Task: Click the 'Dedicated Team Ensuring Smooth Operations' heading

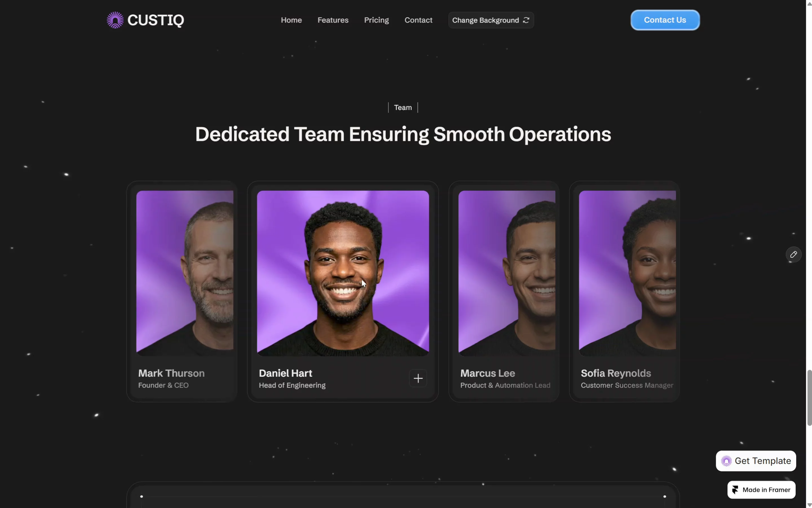Action: pos(403,134)
